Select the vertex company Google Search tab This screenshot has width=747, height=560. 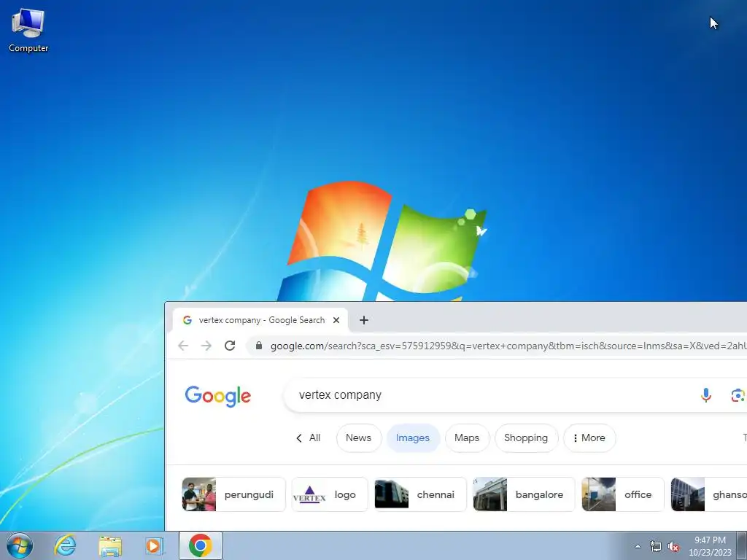pos(261,320)
